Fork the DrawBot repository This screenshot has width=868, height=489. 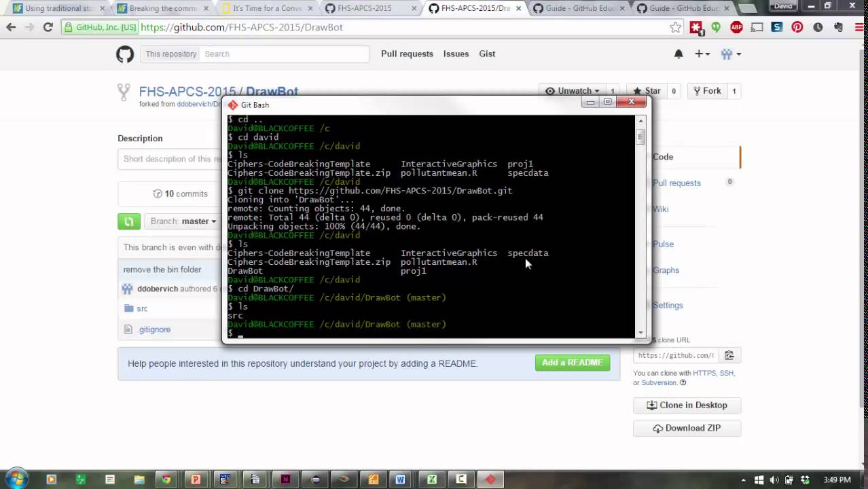(x=706, y=91)
